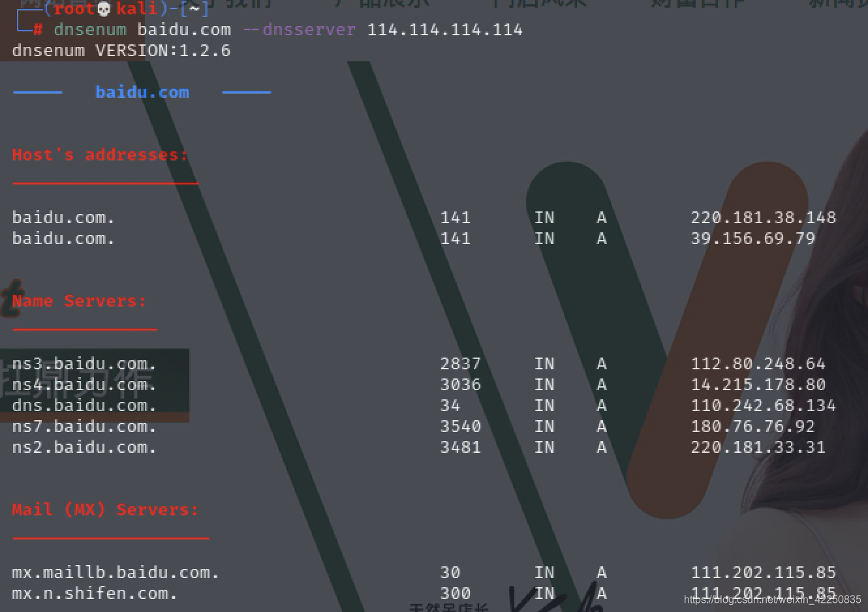
Task: Click the Mail (MX) Servers heading
Action: tap(105, 510)
